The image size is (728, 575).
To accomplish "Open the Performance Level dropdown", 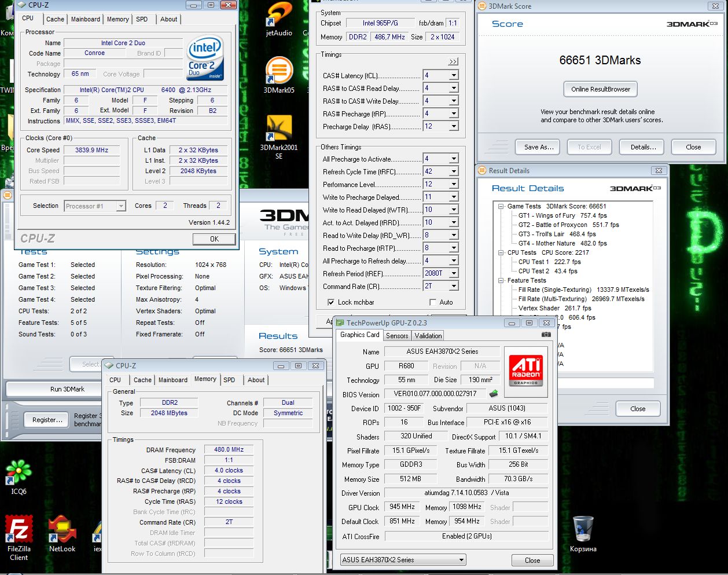I will (454, 184).
